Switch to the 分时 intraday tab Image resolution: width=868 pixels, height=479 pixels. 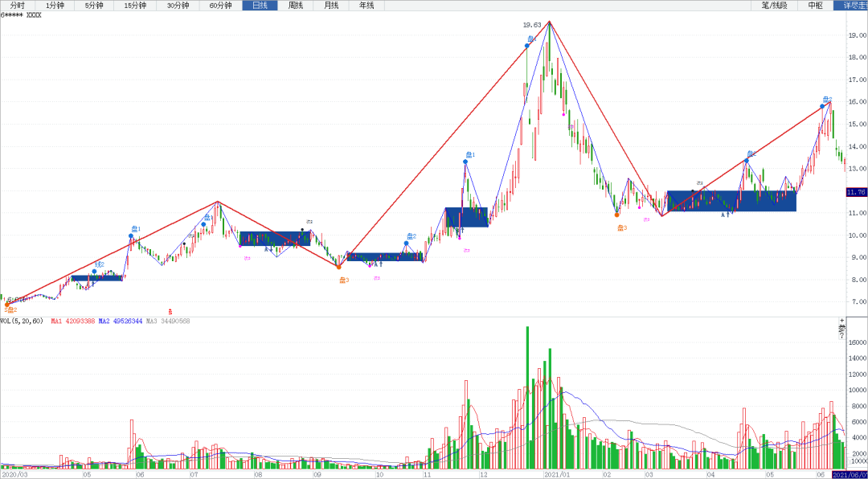(x=18, y=6)
